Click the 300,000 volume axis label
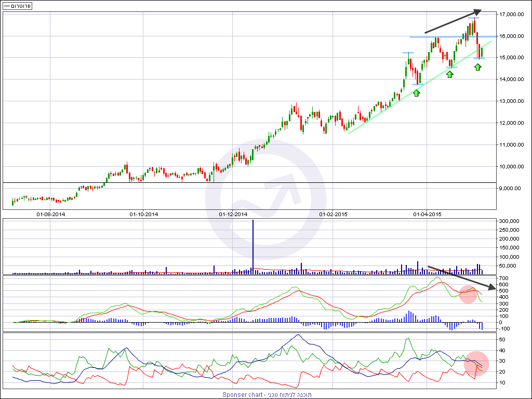Screen dimensions: 532x399 tap(509, 221)
